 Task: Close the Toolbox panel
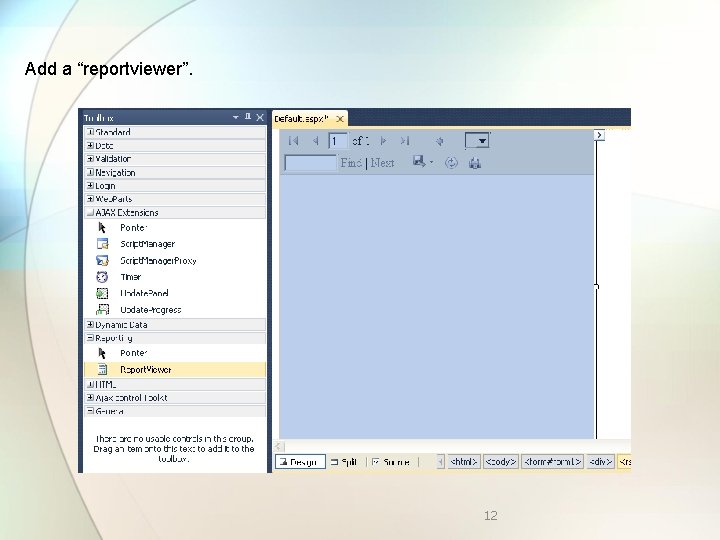pos(260,118)
